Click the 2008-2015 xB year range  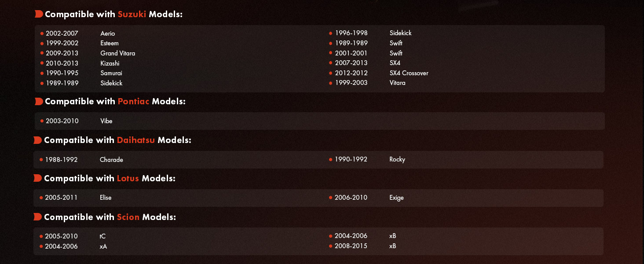(351, 246)
